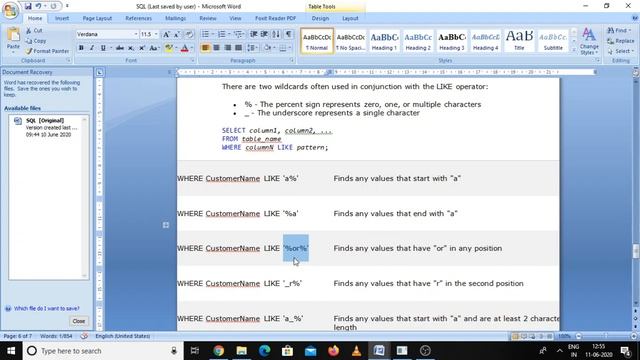The width and height of the screenshot is (640, 360).
Task: Open borders dropdown
Action: 289,48
